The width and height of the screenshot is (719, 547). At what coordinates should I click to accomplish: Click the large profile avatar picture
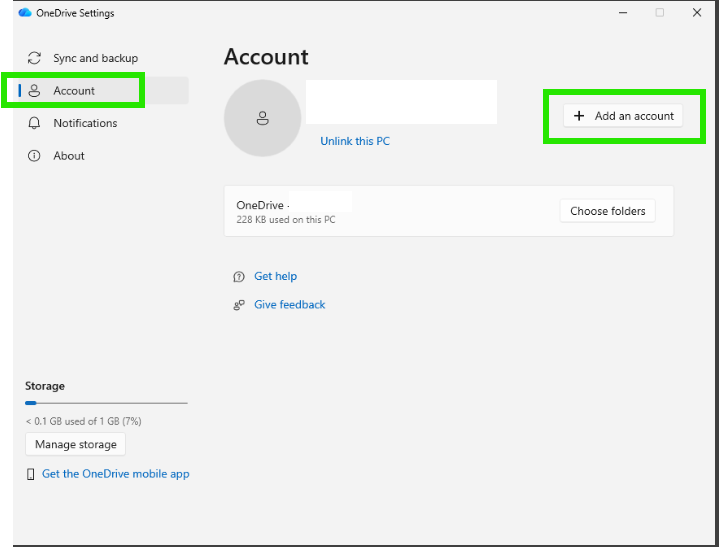click(262, 118)
